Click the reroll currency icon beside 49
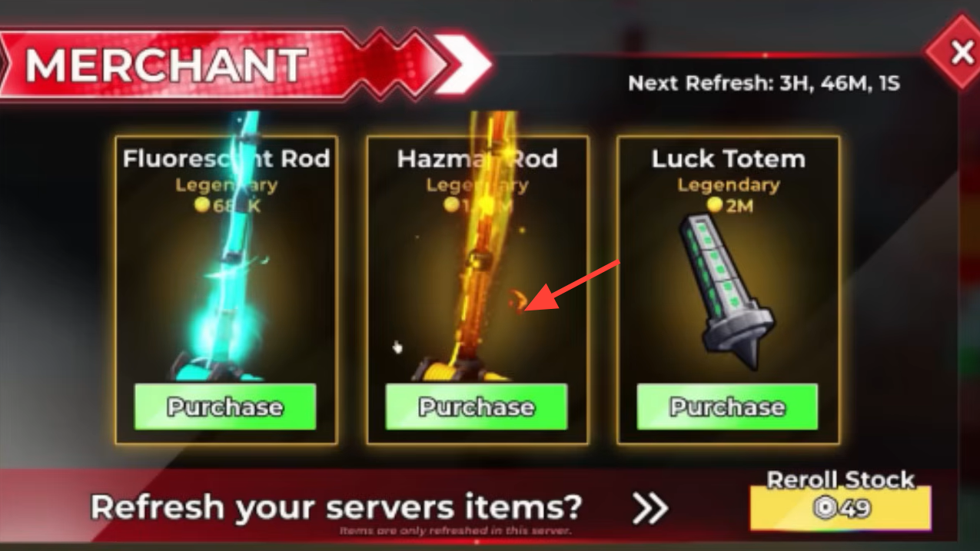 [x=825, y=508]
